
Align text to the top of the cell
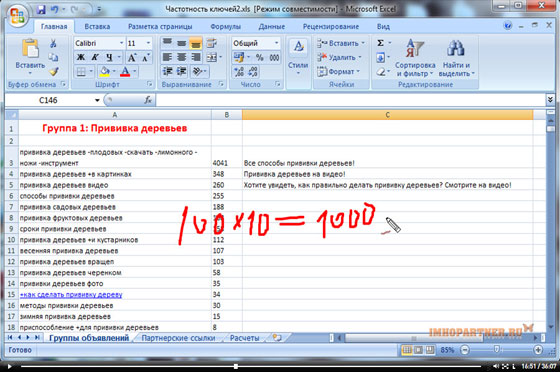pos(167,43)
